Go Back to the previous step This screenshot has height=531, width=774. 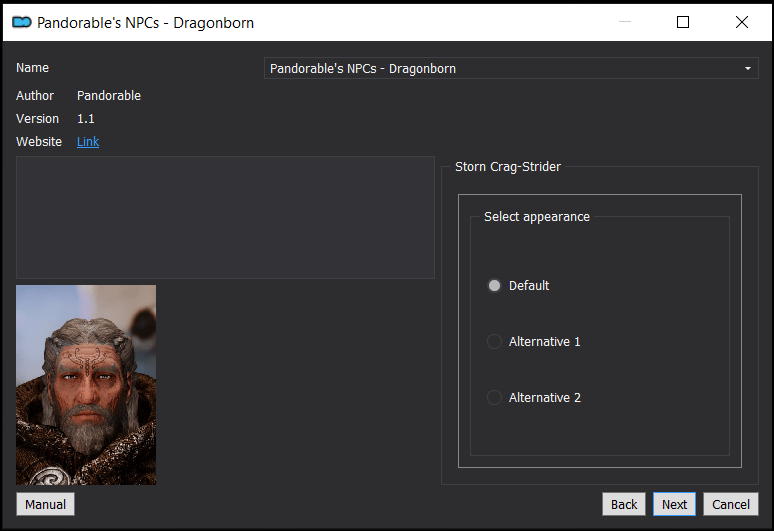coord(624,504)
